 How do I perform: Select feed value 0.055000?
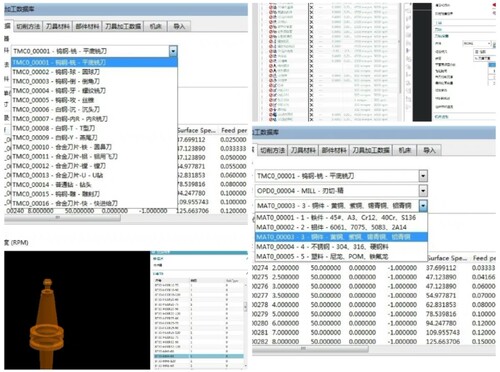pos(233,166)
